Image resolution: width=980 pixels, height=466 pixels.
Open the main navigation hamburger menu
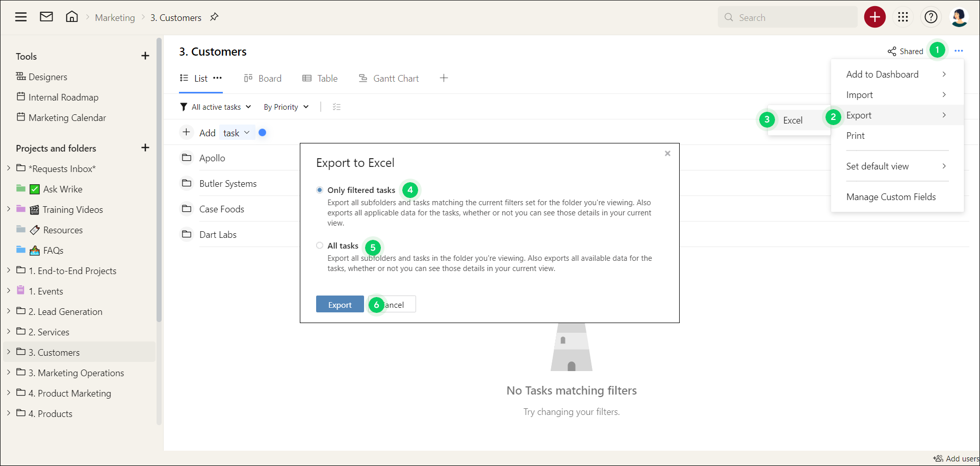click(x=21, y=16)
